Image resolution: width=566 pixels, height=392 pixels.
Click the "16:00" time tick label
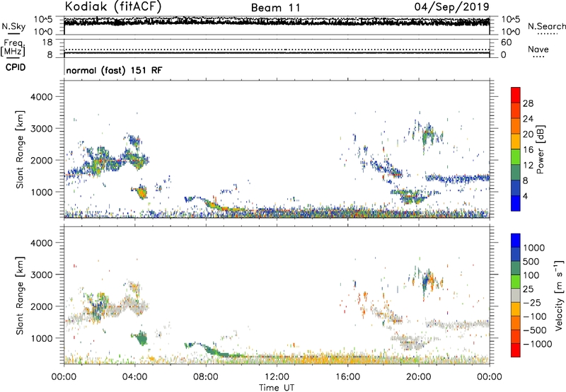coord(347,377)
